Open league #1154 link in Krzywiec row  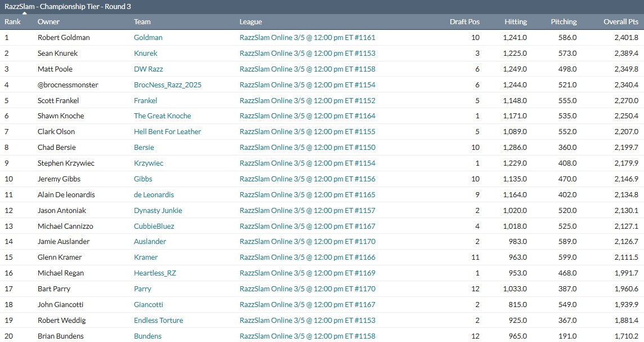point(307,163)
